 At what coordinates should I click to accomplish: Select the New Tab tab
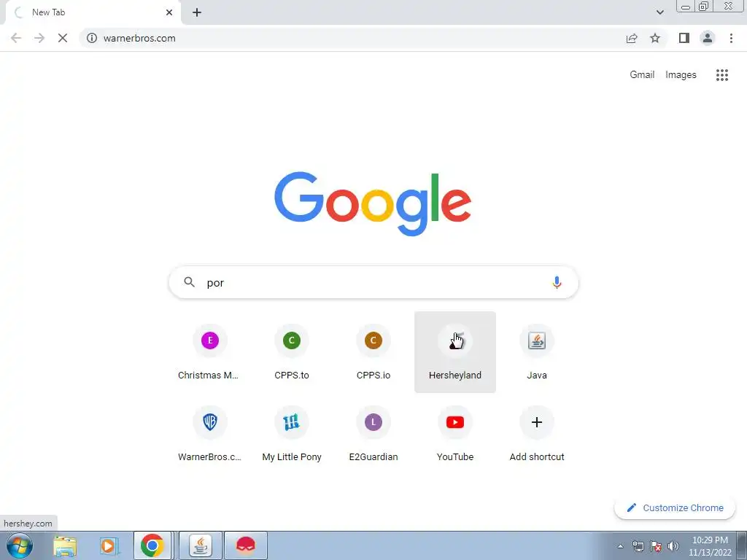pos(93,12)
